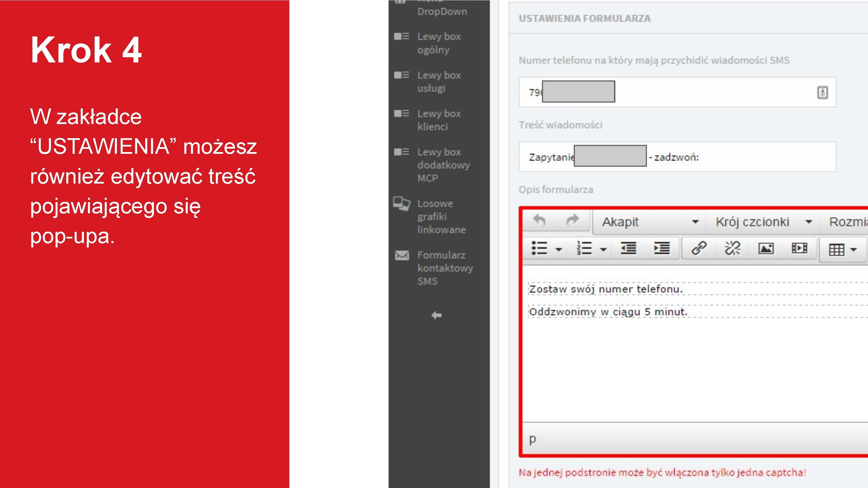The width and height of the screenshot is (868, 488).
Task: Click the envelope icon for SMS form
Action: tap(402, 255)
